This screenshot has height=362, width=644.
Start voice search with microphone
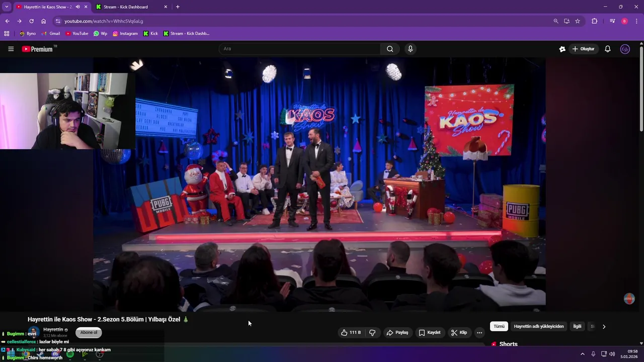(411, 49)
